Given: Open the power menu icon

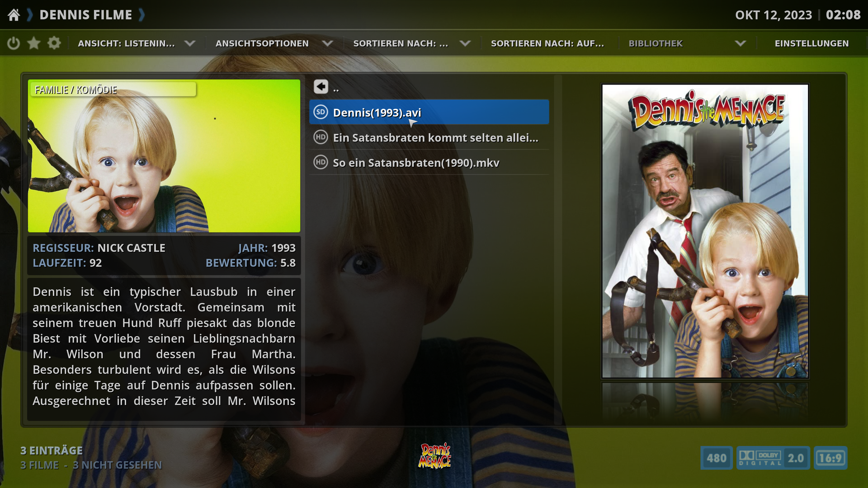Looking at the screenshot, I should [14, 43].
